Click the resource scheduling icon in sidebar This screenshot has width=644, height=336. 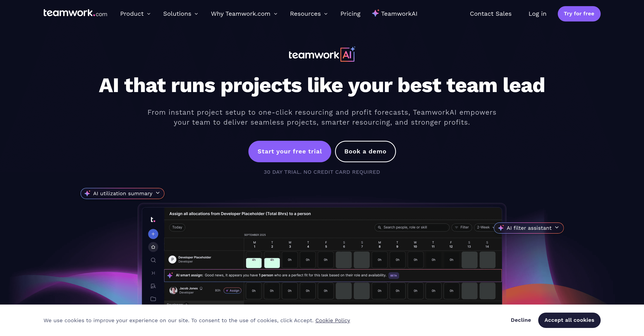(x=153, y=286)
